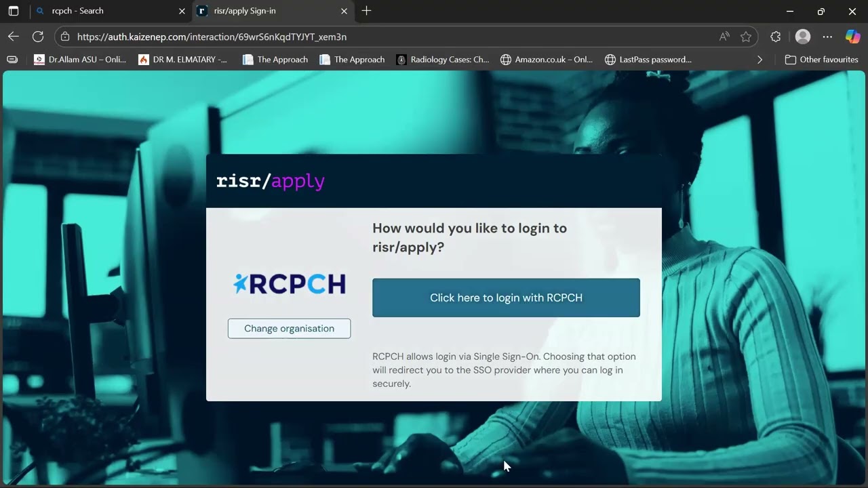Click the risr/apply header logo
This screenshot has width=868, height=488.
pyautogui.click(x=271, y=181)
